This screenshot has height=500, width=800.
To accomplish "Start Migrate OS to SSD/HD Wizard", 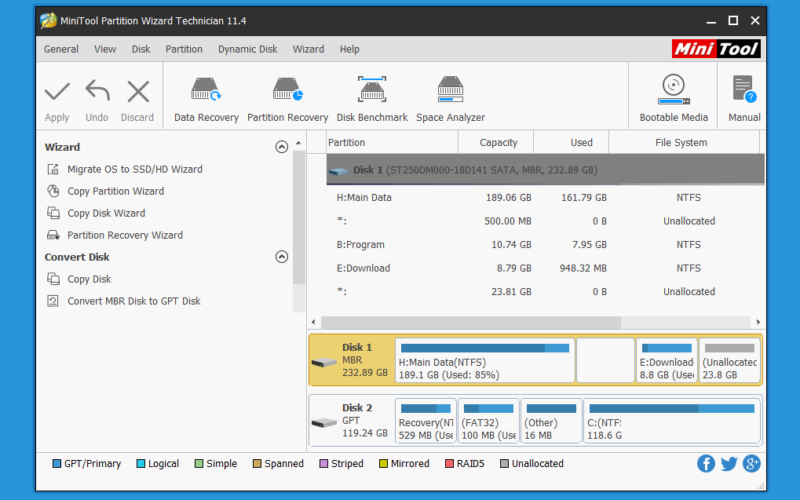I will pos(135,169).
